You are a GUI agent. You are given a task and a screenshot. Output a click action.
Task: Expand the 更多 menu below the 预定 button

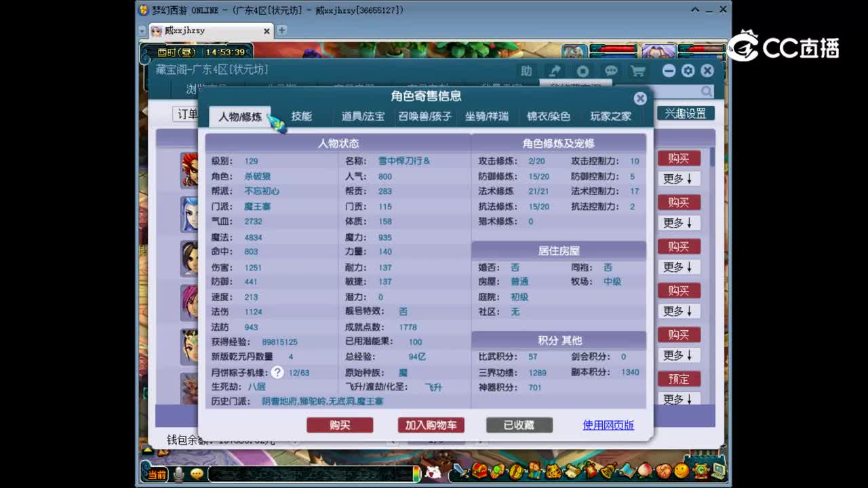[x=679, y=399]
